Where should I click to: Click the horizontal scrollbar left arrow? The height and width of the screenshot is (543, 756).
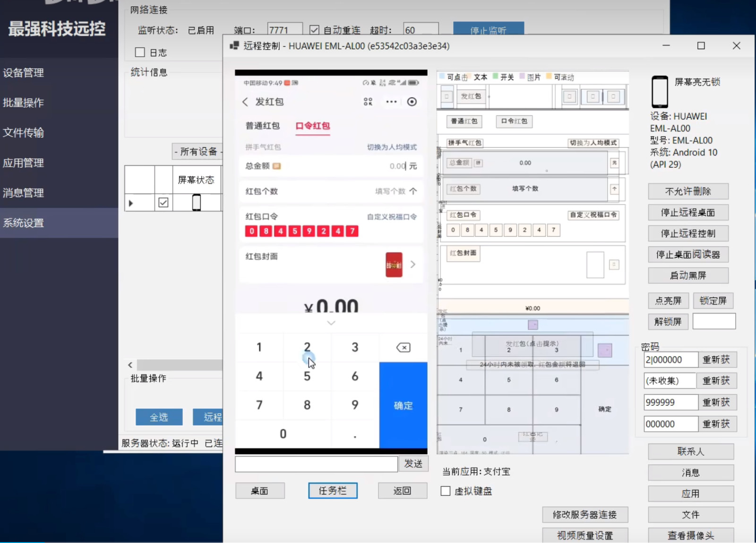[130, 365]
